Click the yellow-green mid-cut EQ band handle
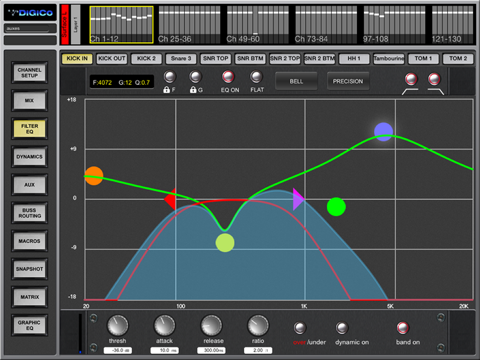 tap(225, 243)
